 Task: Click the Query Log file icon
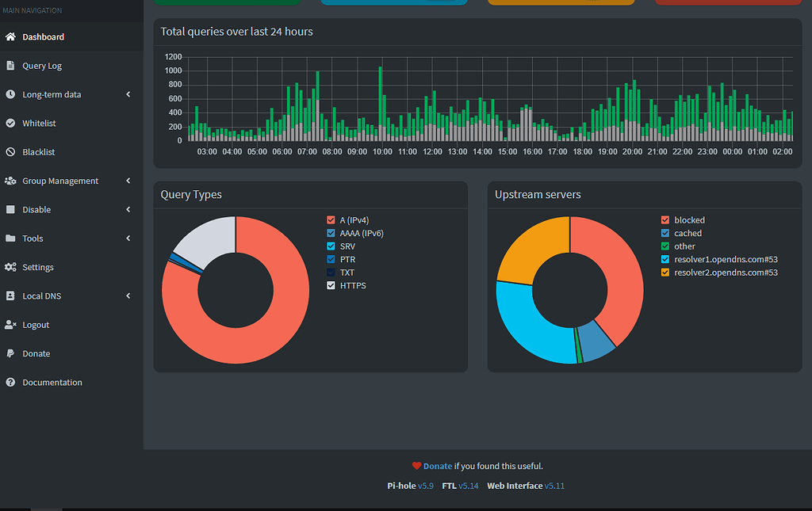coord(10,66)
